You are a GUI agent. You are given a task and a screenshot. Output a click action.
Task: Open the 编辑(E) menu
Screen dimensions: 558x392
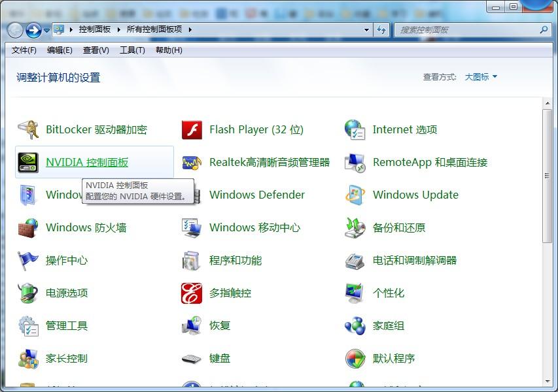point(60,50)
